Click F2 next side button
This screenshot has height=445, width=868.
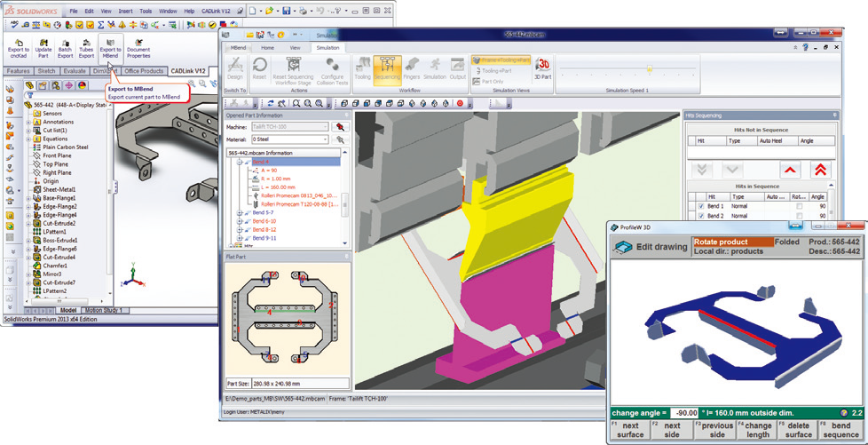coord(672,430)
